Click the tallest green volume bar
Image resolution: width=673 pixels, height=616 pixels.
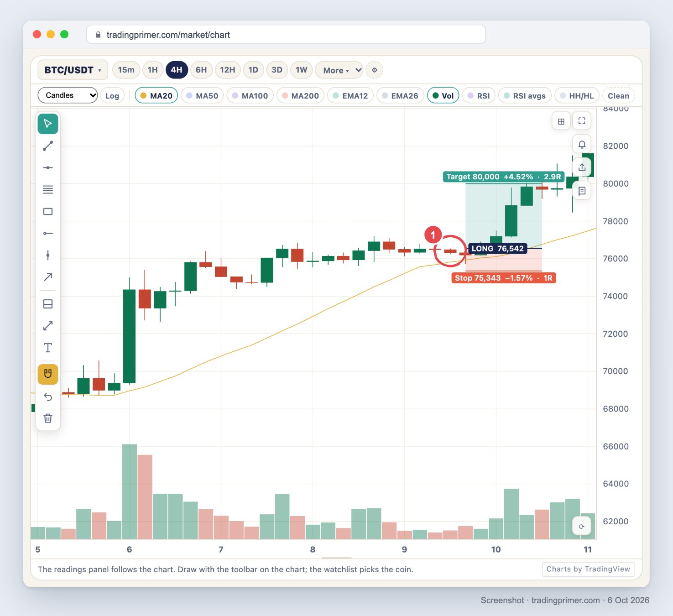130,491
